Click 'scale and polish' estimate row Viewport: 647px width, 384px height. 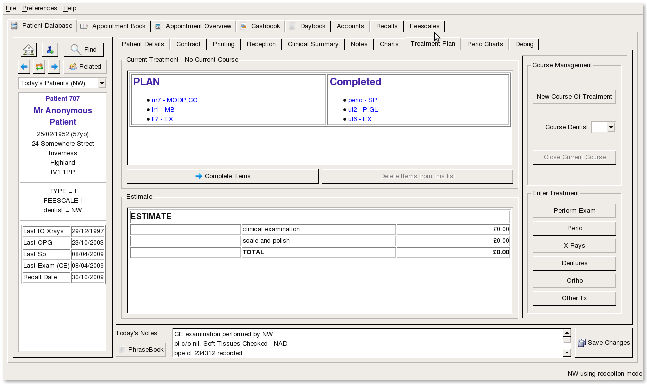pyautogui.click(x=320, y=240)
